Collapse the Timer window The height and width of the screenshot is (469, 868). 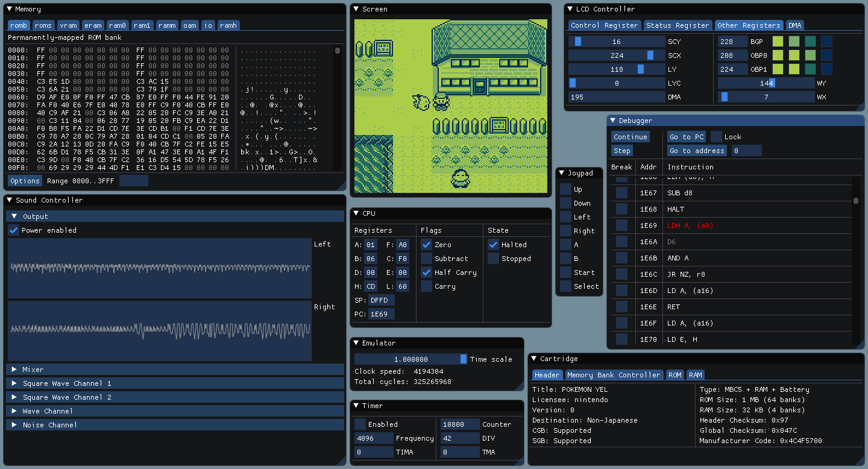pyautogui.click(x=356, y=406)
